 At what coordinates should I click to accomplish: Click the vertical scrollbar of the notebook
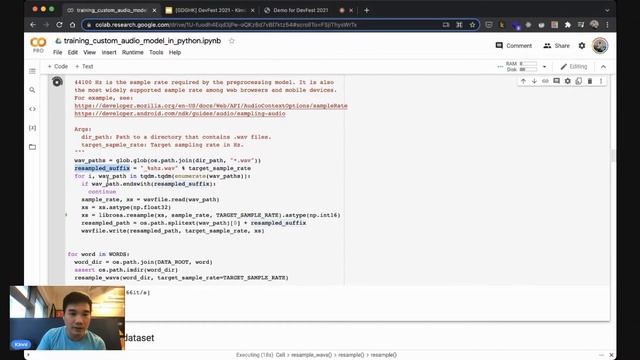click(612, 156)
